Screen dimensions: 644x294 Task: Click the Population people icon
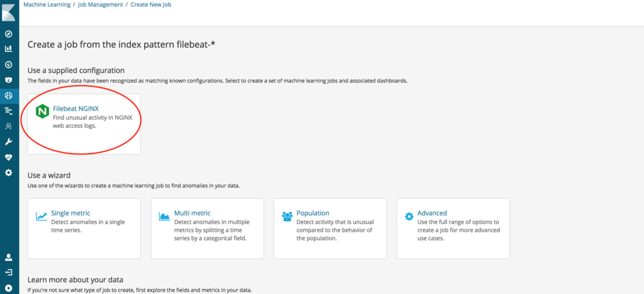pos(287,217)
